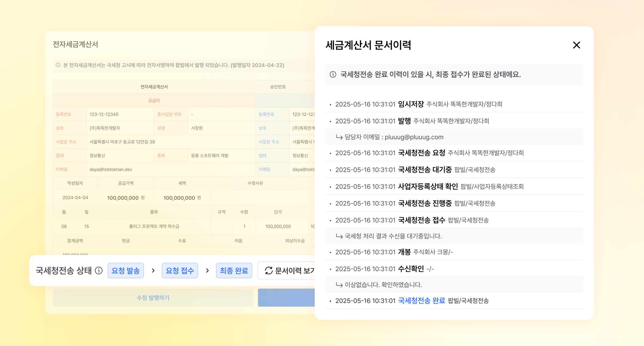The width and height of the screenshot is (644, 346).
Task: Select the 국세청전송 요청 history row
Action: point(421,153)
